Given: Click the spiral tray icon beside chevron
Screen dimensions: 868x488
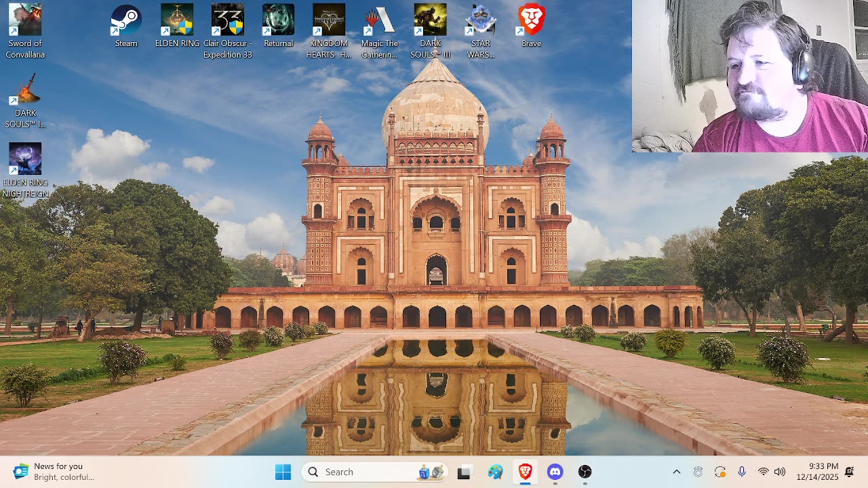Looking at the screenshot, I should [698, 472].
